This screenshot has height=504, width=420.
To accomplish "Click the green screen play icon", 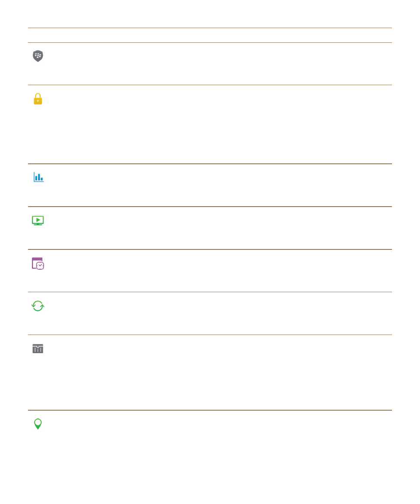I will coord(38,220).
